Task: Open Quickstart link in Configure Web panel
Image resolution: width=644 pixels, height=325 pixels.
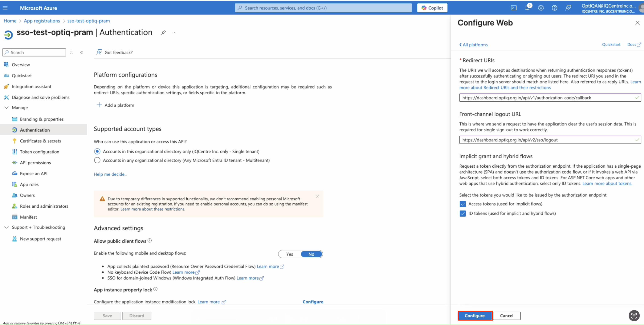Action: (x=611, y=45)
